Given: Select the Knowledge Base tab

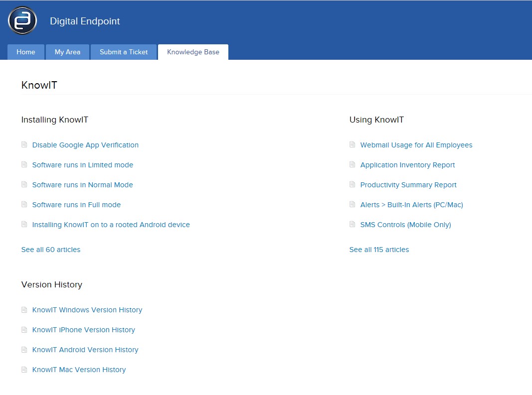Looking at the screenshot, I should [x=193, y=52].
